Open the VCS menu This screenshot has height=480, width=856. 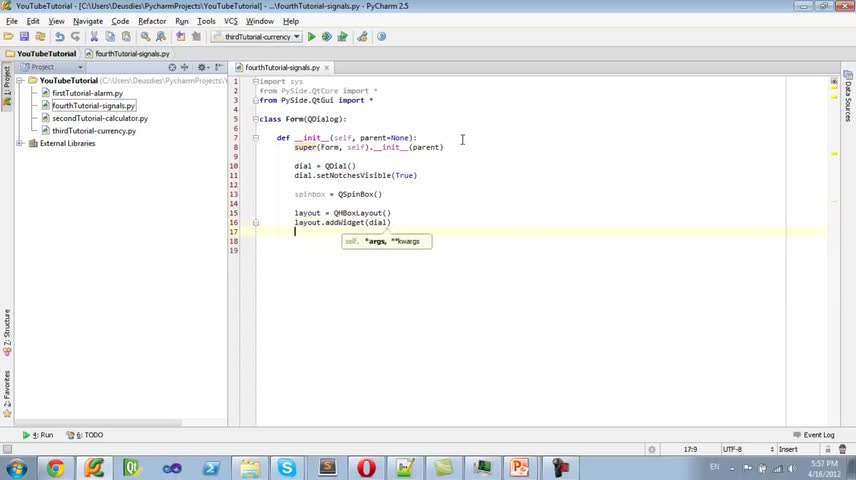pos(230,21)
